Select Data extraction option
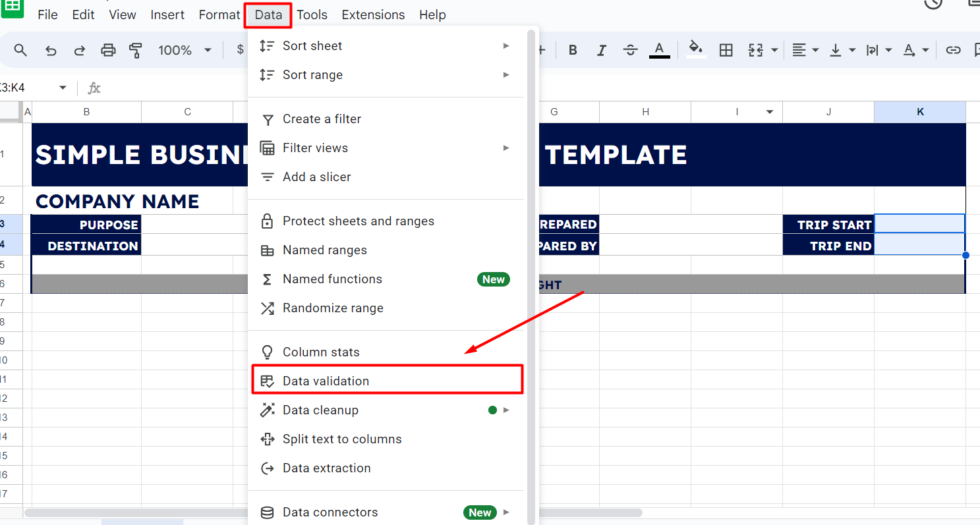980x525 pixels. tap(386, 468)
